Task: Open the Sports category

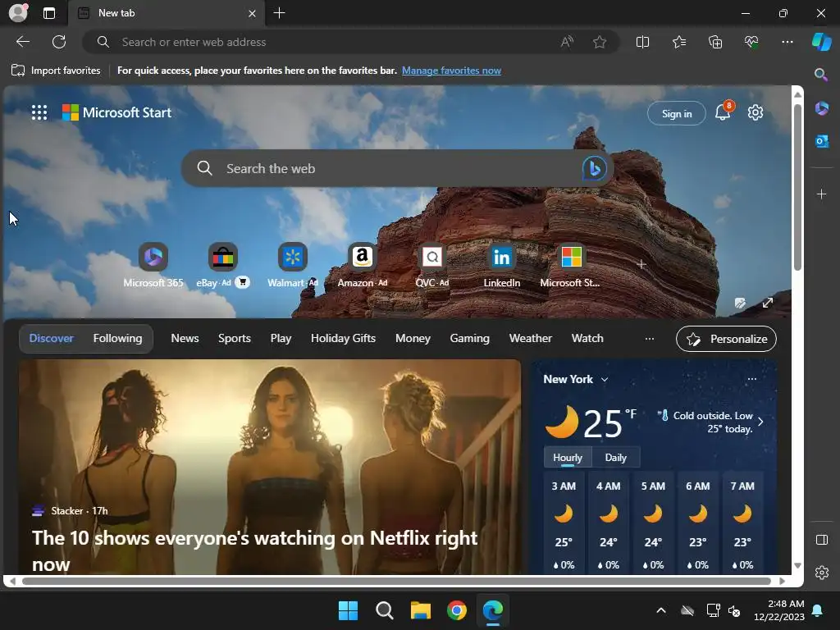Action: pos(234,338)
